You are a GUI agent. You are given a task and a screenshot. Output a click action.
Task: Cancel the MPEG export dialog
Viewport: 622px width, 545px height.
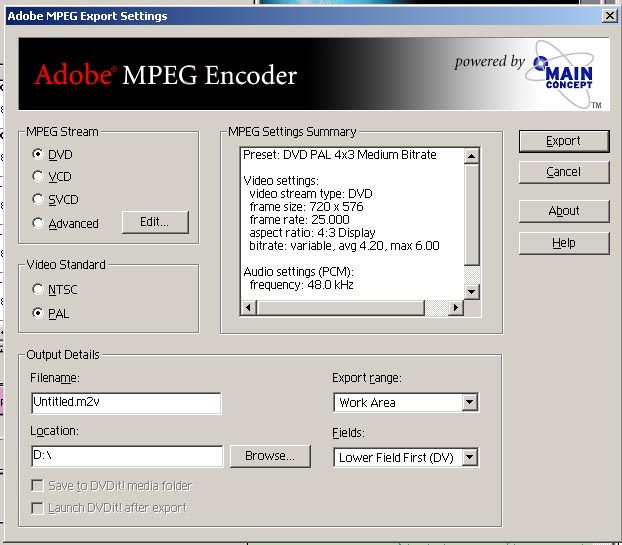[x=564, y=172]
